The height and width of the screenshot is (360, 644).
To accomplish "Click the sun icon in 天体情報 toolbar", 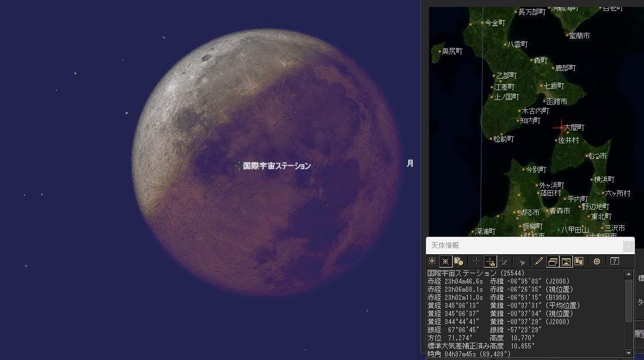I will tap(432, 261).
